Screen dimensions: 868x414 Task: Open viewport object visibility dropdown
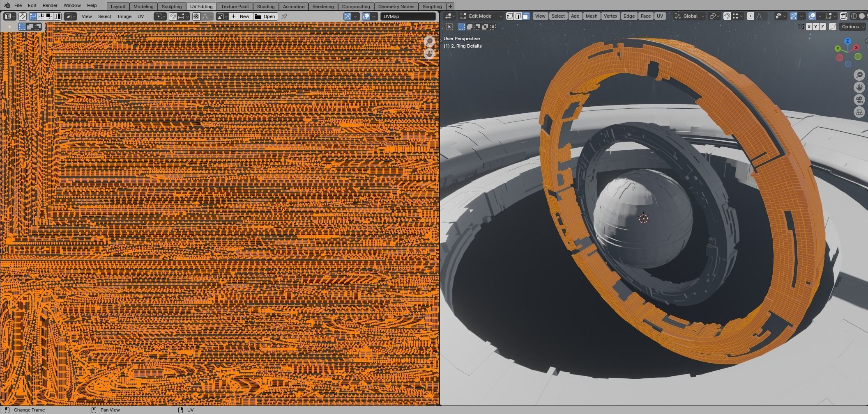[x=781, y=16]
